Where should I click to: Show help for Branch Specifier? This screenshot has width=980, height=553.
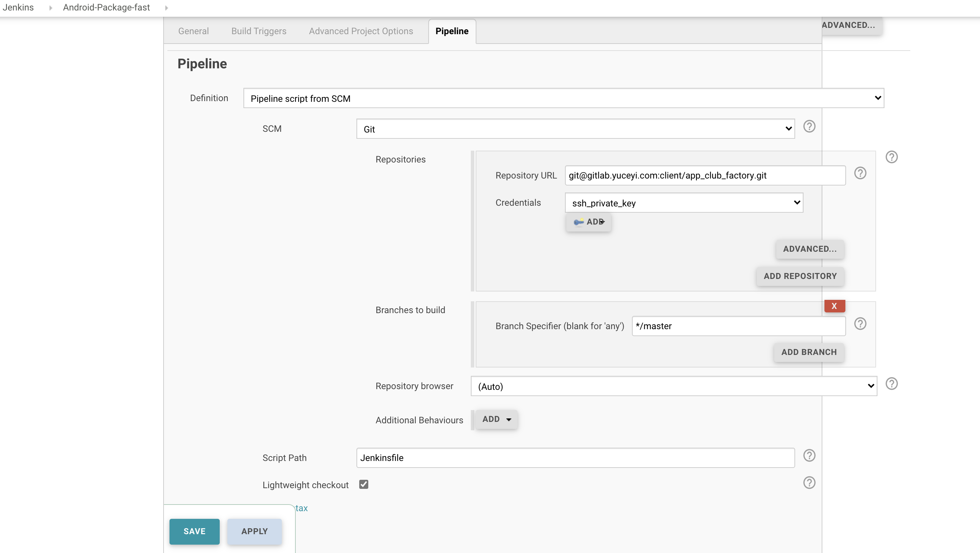coord(860,324)
